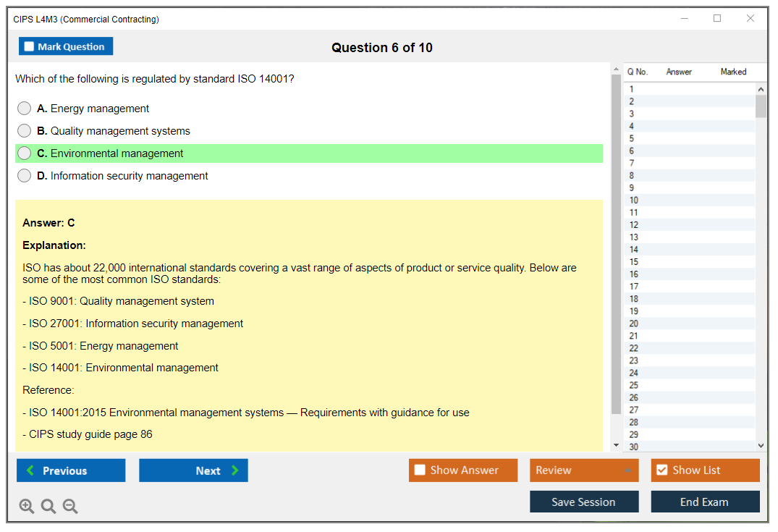
Task: Go to the previous question
Action: point(71,470)
